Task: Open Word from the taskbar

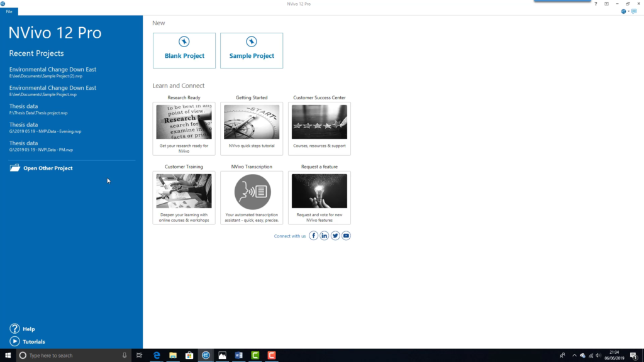Action: (238, 356)
